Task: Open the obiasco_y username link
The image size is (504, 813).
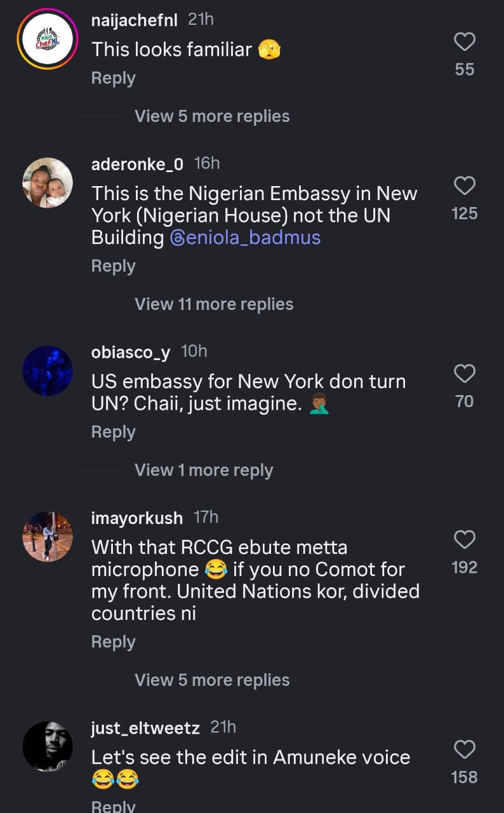Action: pyautogui.click(x=131, y=352)
